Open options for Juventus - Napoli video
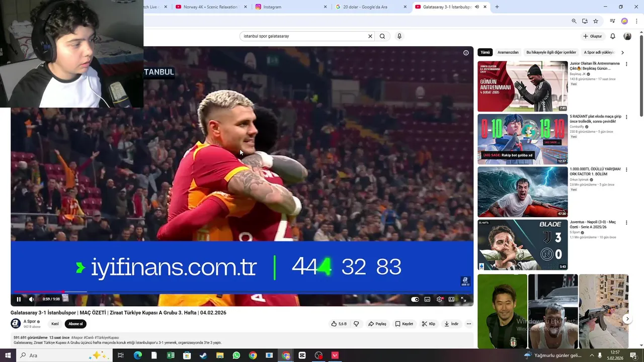Screen dimensions: 644x362 pos(626,222)
